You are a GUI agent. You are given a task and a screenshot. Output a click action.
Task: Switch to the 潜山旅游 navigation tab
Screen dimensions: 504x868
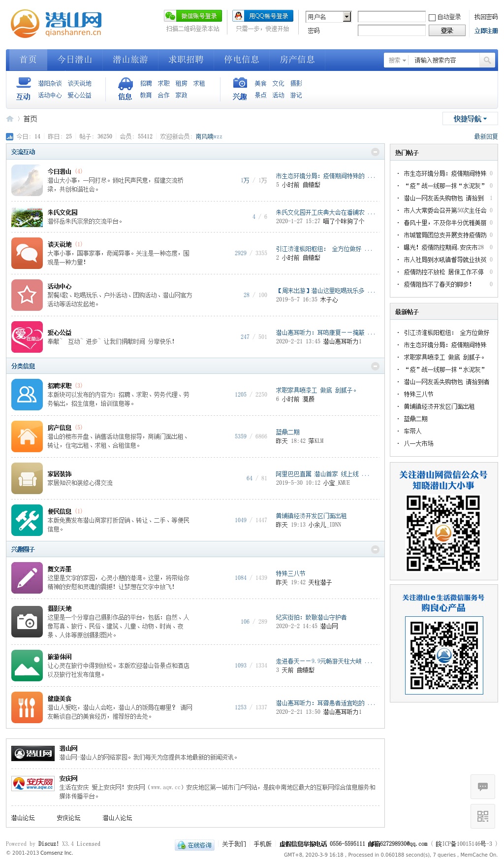pos(130,60)
